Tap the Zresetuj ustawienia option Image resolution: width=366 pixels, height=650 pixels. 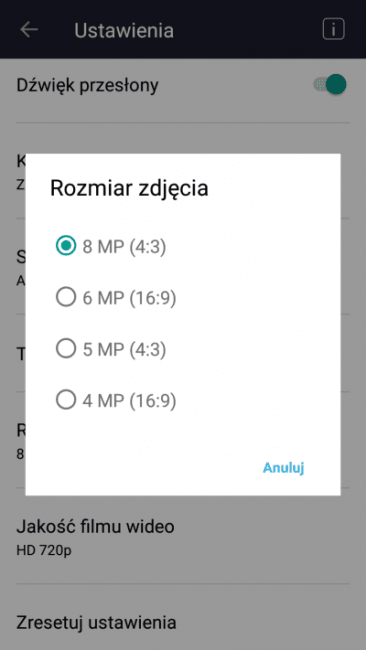point(183,622)
